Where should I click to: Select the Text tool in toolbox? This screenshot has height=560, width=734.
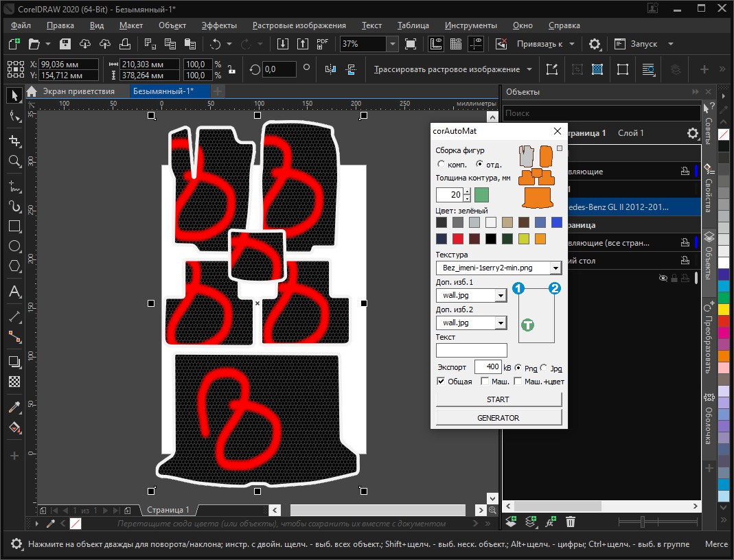point(14,292)
